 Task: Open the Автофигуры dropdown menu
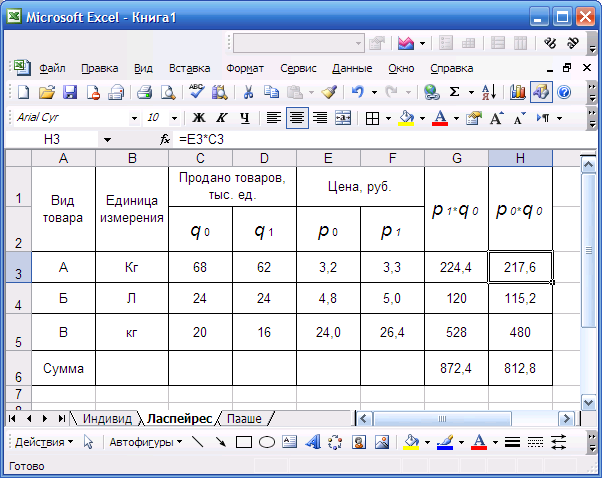tap(145, 442)
